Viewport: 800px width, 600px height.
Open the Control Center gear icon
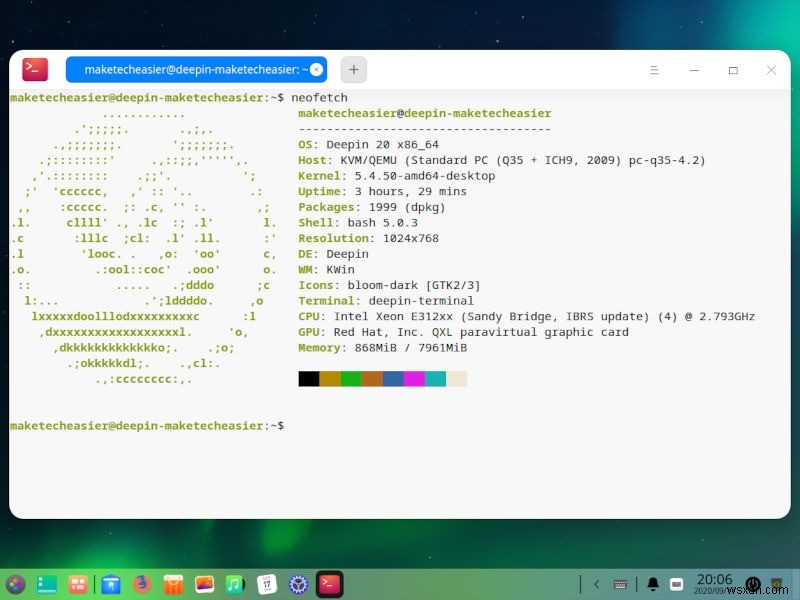(x=297, y=583)
